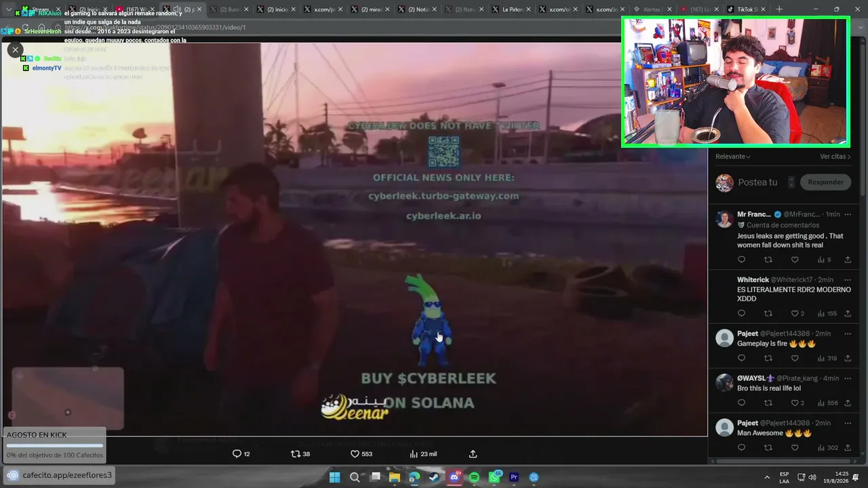Image resolution: width=868 pixels, height=488 pixels.
Task: Repost the main video post
Action: click(300, 454)
